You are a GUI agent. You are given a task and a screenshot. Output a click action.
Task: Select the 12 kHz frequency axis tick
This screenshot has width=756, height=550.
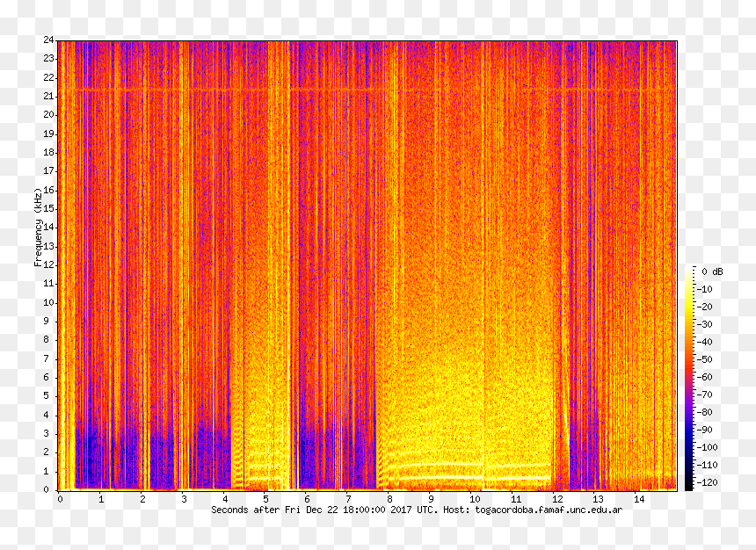tap(48, 264)
